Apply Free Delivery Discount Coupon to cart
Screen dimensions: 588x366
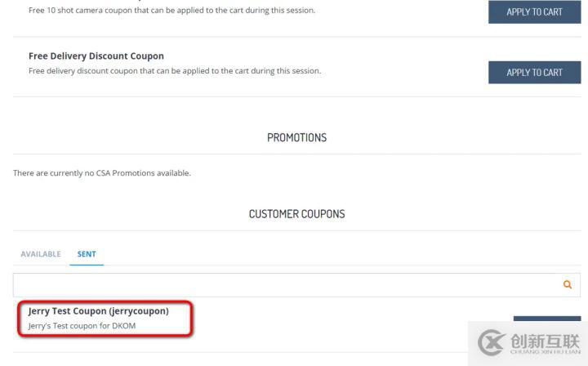click(x=534, y=73)
